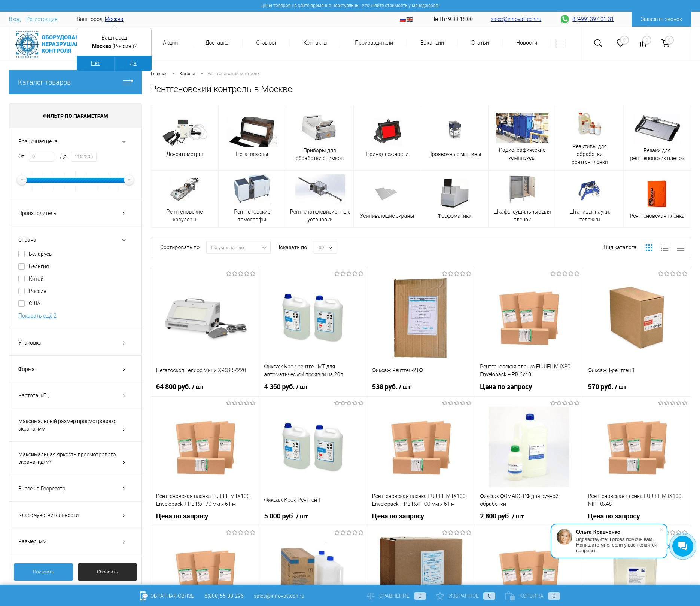
Task: Click the minimum price slider handle
Action: [x=22, y=181]
